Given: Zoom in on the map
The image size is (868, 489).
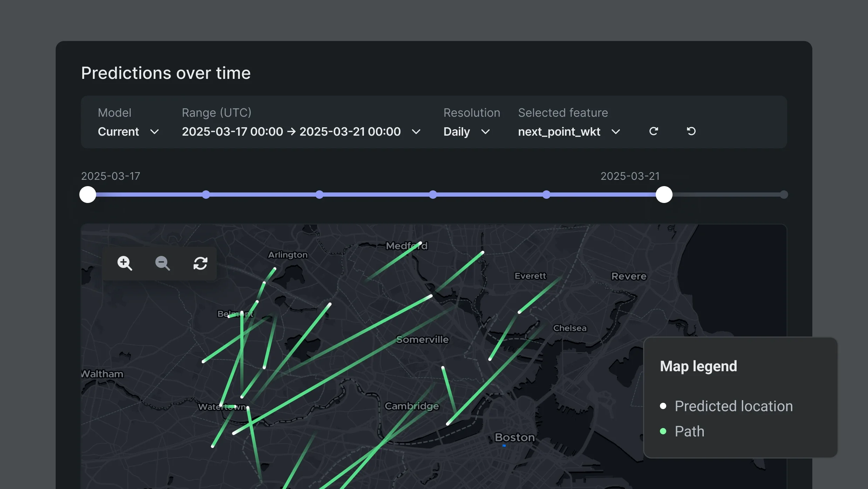Looking at the screenshot, I should (x=125, y=264).
